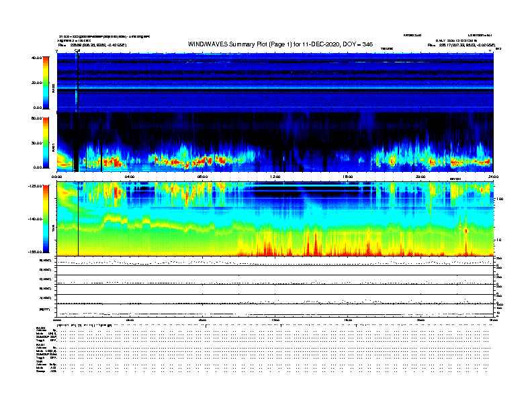Click the topmost line-plot strip under TNR
532x411 pixels.
275,261
